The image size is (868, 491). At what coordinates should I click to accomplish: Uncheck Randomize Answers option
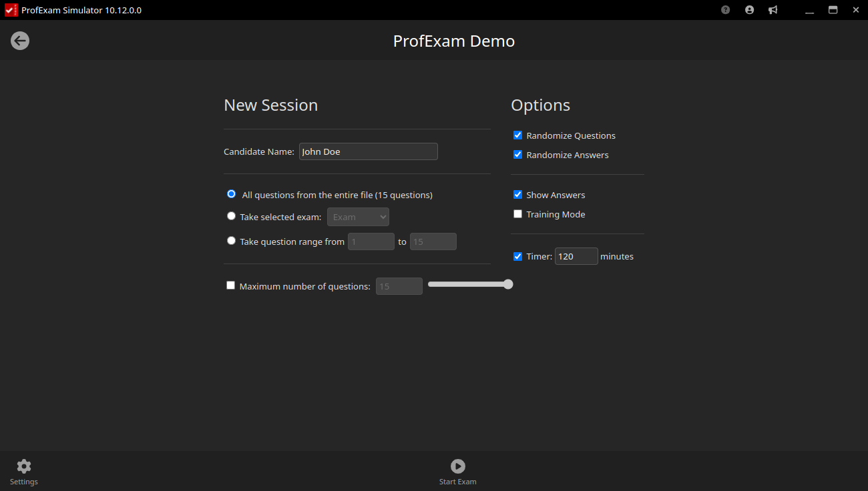[x=517, y=155]
